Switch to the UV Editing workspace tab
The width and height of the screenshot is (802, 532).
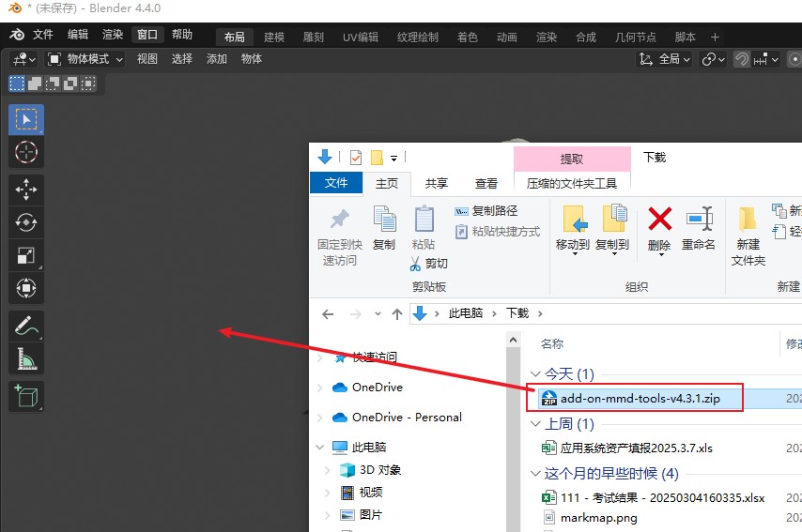click(x=361, y=37)
